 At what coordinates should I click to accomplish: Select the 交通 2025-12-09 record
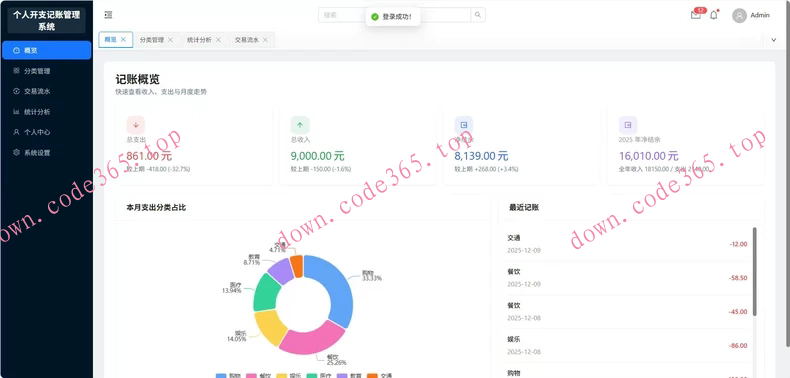[x=627, y=244]
